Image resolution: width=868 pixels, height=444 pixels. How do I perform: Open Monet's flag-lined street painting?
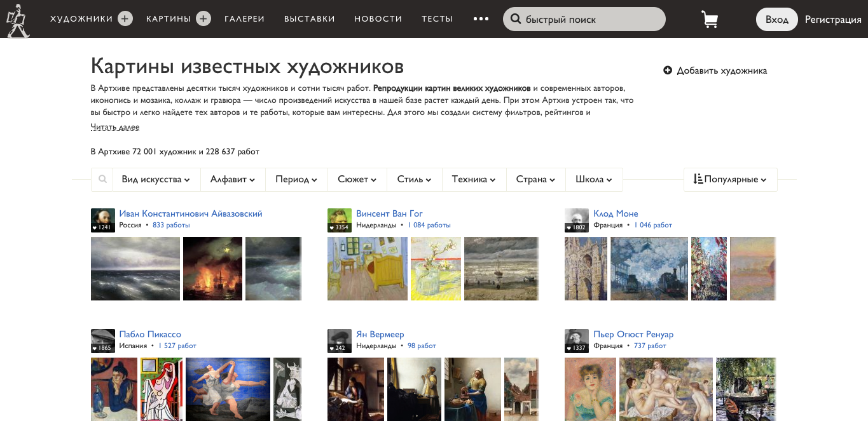pos(709,269)
